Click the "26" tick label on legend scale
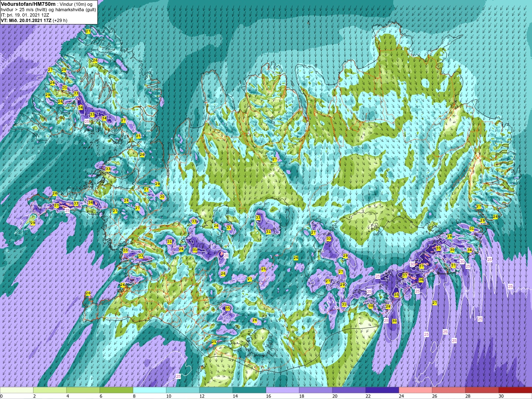Screen dimensions: 532x399 (435, 397)
